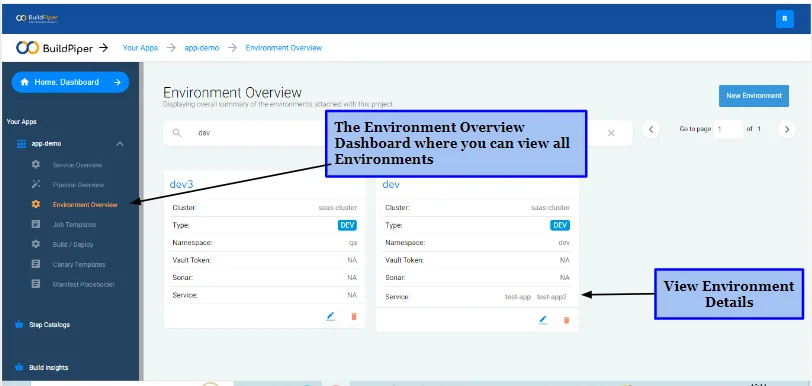This screenshot has height=386, width=812.
Task: Click the Build Insights basket icon
Action: [x=19, y=367]
